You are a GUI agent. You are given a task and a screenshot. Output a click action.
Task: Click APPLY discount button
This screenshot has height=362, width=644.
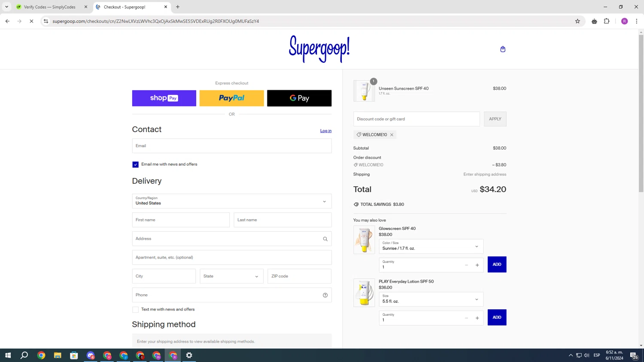click(x=495, y=119)
